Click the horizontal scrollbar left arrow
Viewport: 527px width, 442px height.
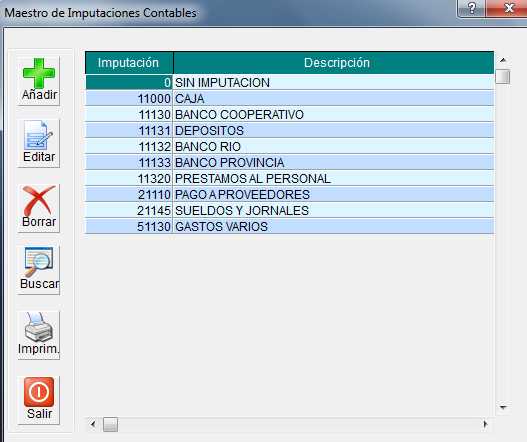[93, 424]
